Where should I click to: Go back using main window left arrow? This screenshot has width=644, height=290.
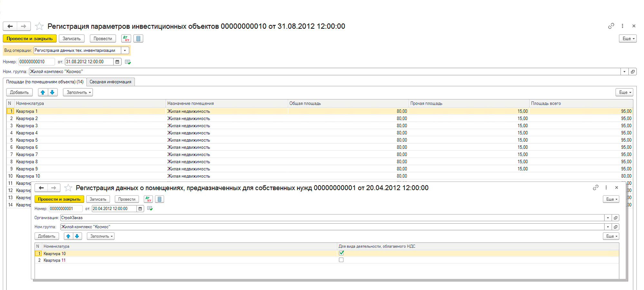10,26
